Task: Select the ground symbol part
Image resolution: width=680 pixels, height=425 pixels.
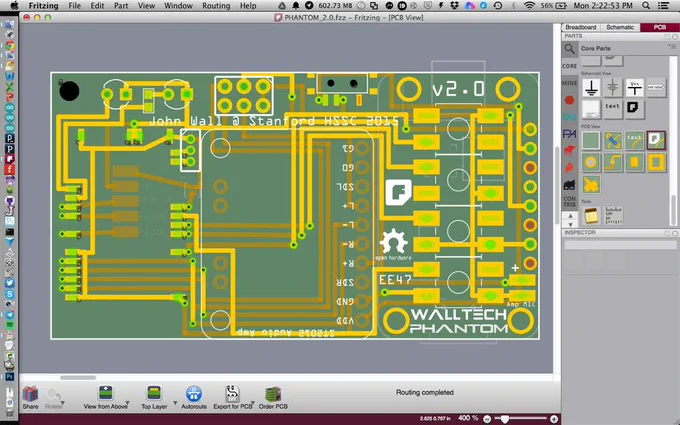Action: (x=591, y=88)
